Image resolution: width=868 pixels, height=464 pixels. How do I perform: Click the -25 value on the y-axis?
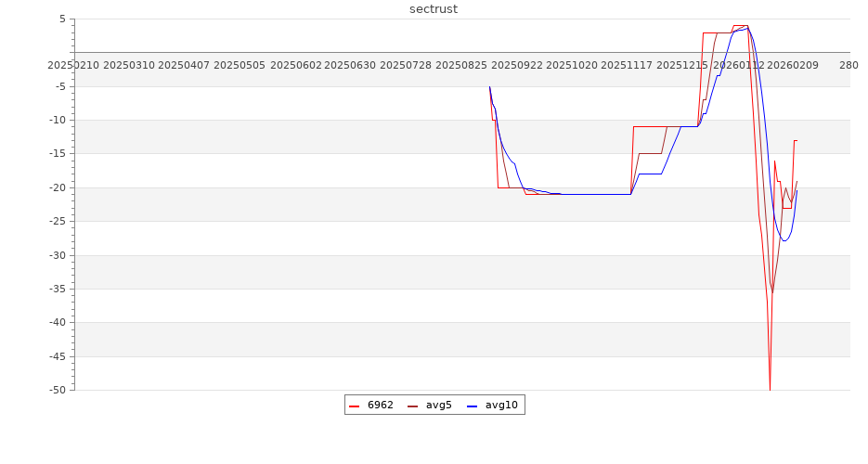(57, 222)
